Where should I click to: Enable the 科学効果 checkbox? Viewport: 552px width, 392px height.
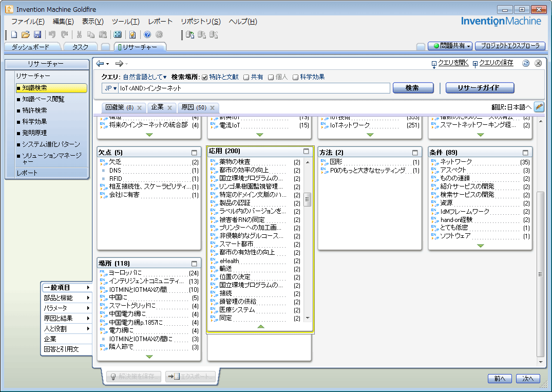(x=295, y=77)
